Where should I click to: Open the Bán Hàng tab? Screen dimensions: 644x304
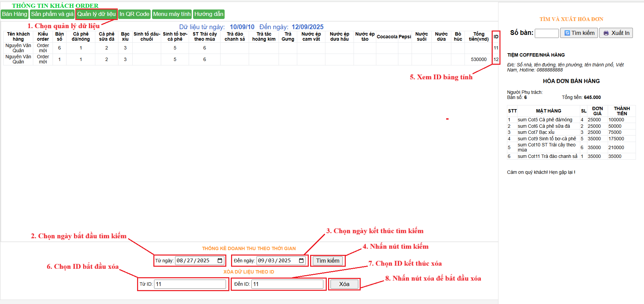[15, 14]
